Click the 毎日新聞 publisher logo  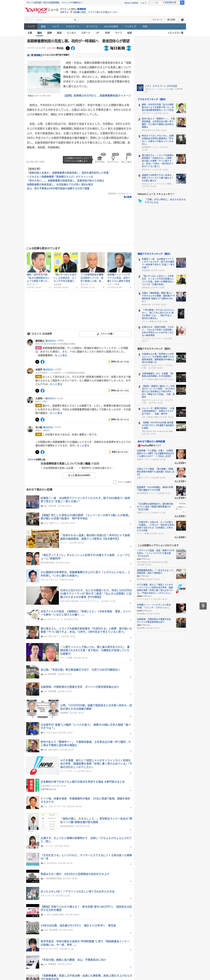point(118,48)
